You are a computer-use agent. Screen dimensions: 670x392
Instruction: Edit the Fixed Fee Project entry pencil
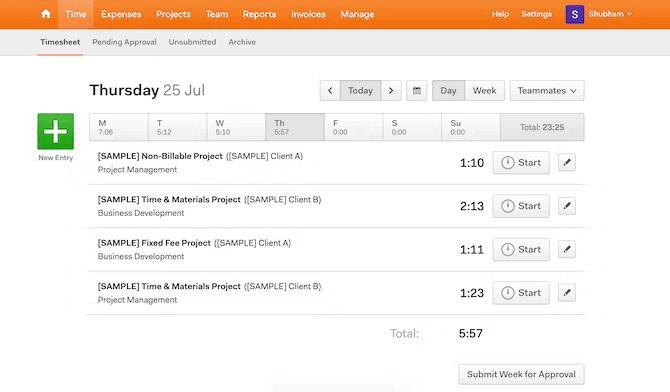(x=567, y=249)
